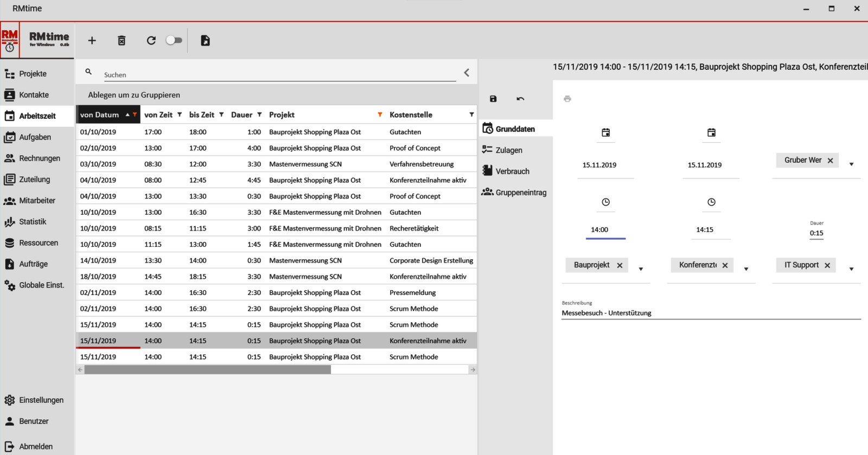Remove the IT Support chip
This screenshot has height=455, width=868.
point(827,265)
